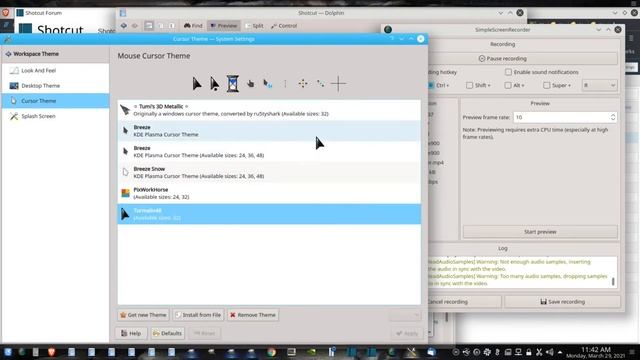Open hotkey key letter dropdown
640x360 pixels.
pos(599,85)
